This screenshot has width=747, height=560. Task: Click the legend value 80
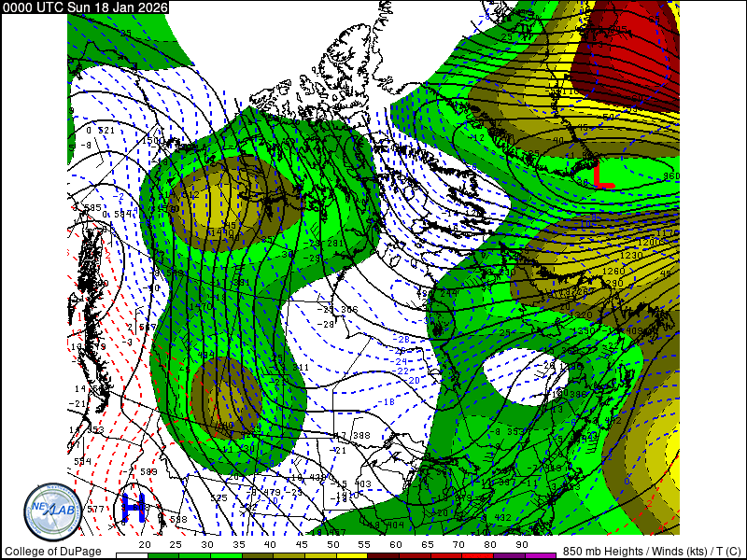[489, 544]
